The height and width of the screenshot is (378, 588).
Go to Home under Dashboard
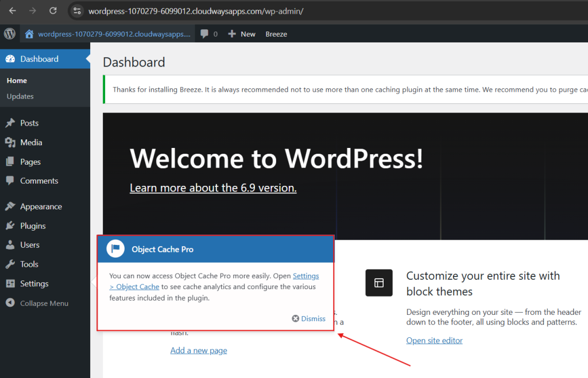click(x=17, y=80)
